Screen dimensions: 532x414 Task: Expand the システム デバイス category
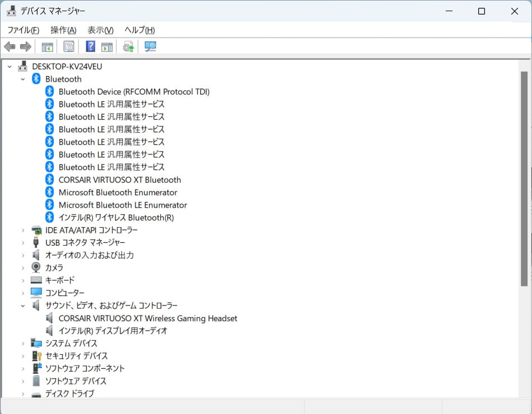tap(23, 344)
